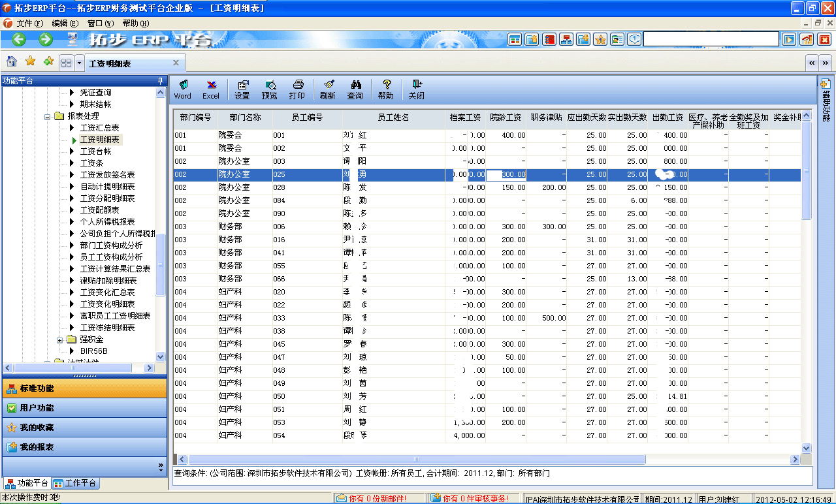836x504 pixels.
Task: Open the 设置 (settings) toolbar icon
Action: 242,89
